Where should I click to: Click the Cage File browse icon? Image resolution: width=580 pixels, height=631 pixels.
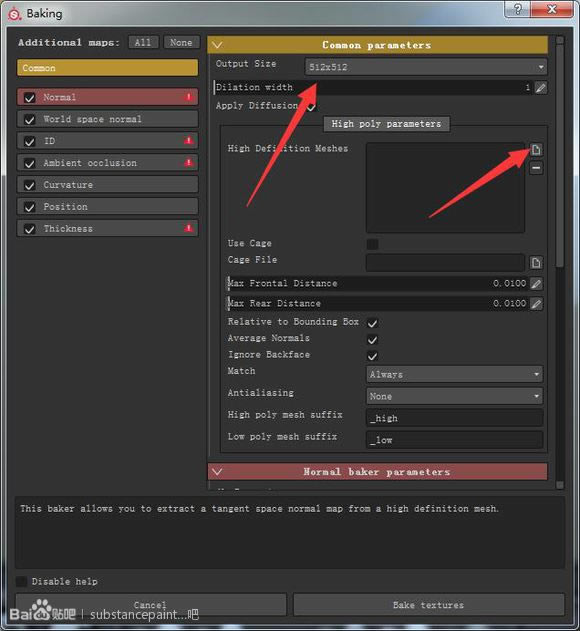pos(536,263)
